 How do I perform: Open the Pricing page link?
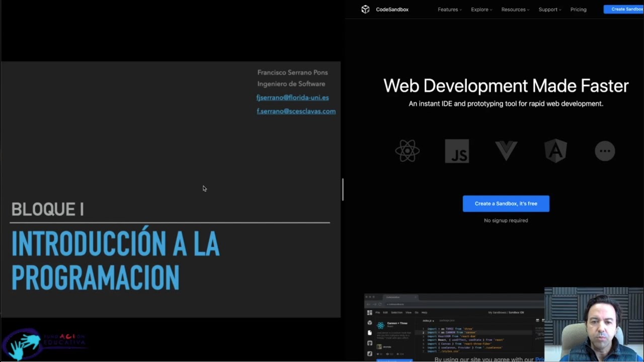click(578, 10)
